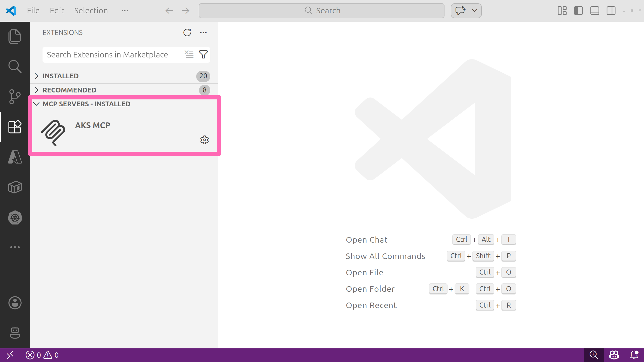Open the Search view in the activity bar
The height and width of the screenshot is (363, 644).
15,66
